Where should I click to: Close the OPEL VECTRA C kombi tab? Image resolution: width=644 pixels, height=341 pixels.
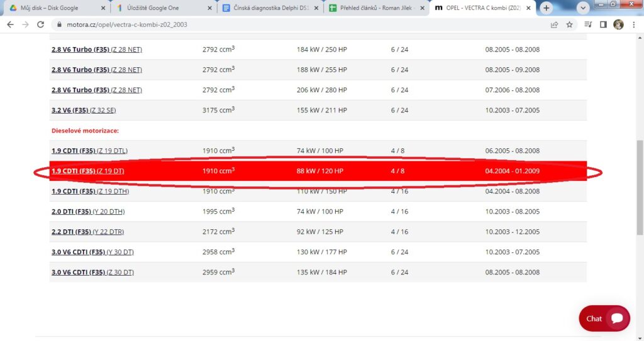pyautogui.click(x=528, y=8)
